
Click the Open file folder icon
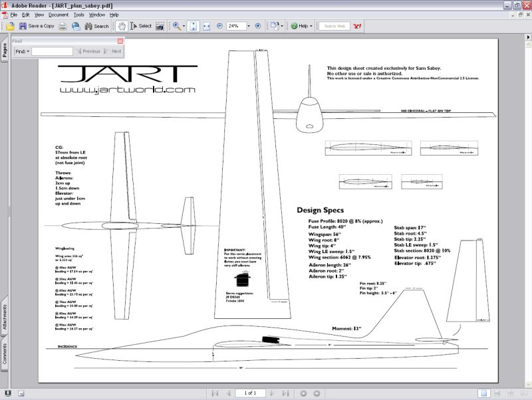pos(10,26)
